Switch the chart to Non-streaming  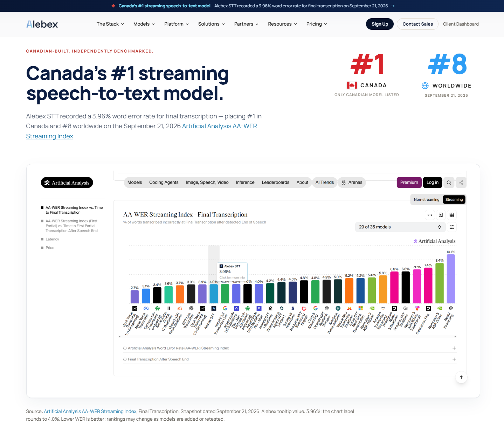click(x=427, y=200)
